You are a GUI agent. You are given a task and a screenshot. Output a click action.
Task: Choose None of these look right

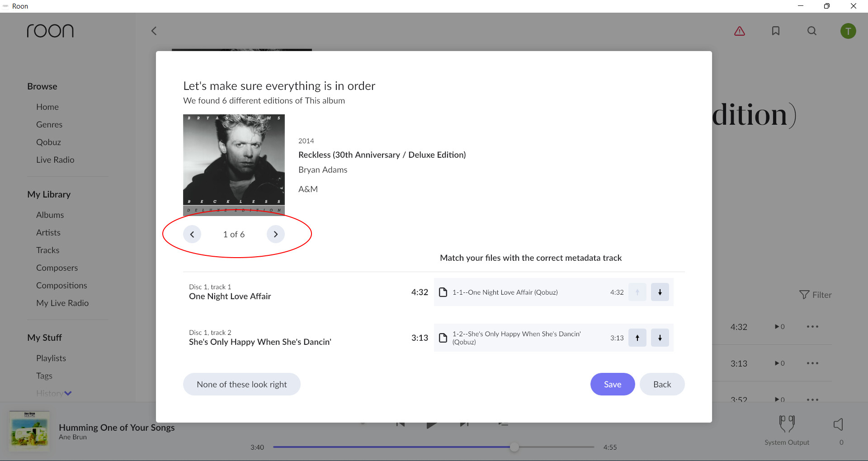pyautogui.click(x=242, y=384)
